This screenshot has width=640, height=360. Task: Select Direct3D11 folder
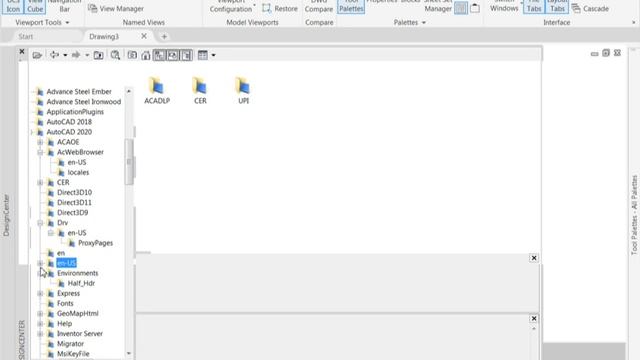point(74,202)
